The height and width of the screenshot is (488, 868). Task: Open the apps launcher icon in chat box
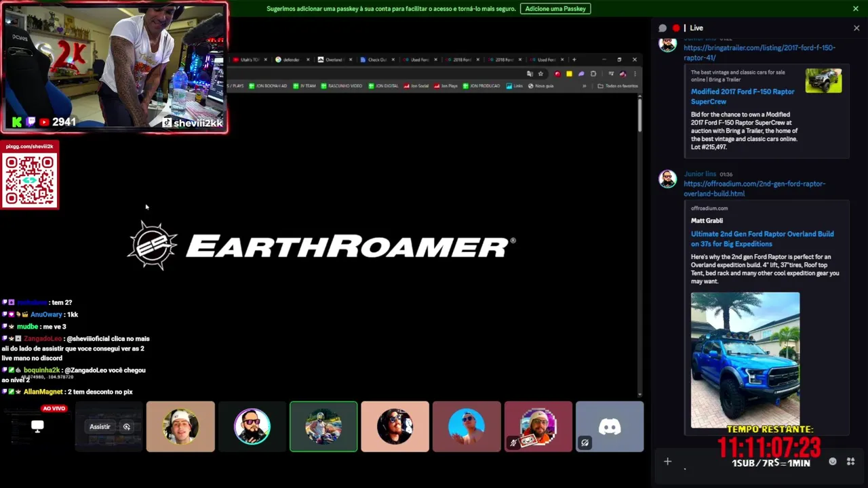(x=850, y=462)
